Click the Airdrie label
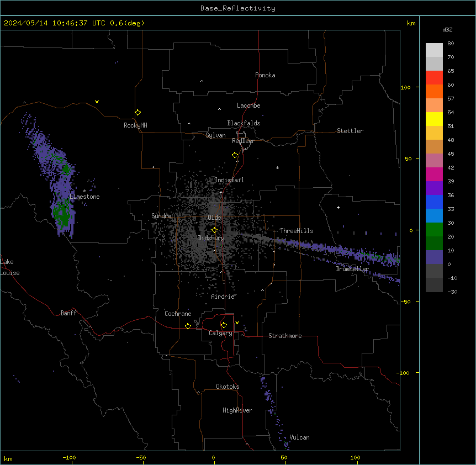Viewport: 476px width, 465px height. pyautogui.click(x=223, y=297)
